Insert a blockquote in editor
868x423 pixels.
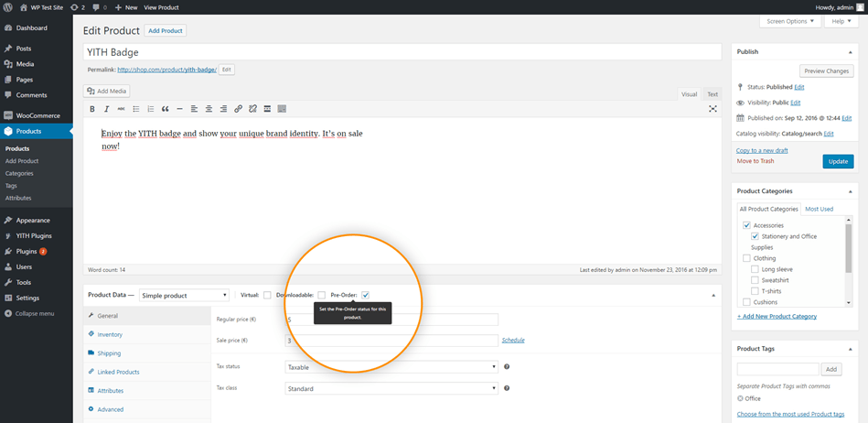(165, 109)
